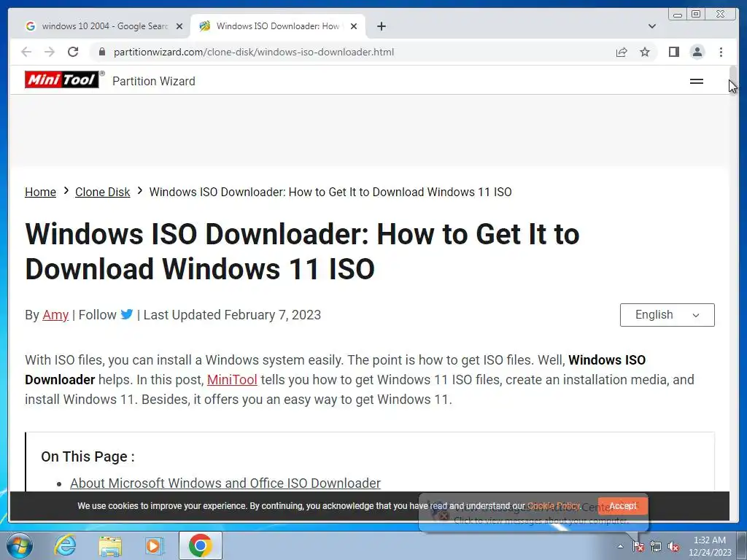Image resolution: width=747 pixels, height=560 pixels.
Task: Expand the English language dropdown
Action: [667, 315]
